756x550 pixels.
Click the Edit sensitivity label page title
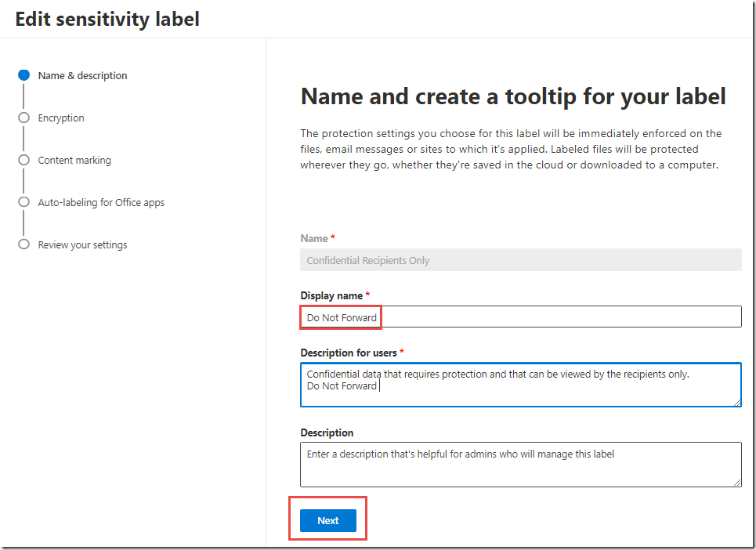[x=107, y=19]
